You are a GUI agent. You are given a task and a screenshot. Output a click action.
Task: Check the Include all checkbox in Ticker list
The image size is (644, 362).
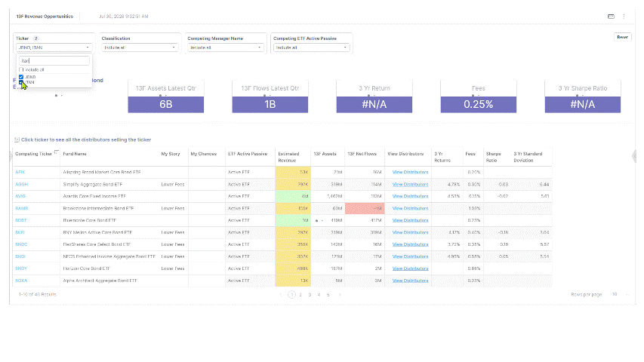coord(21,70)
